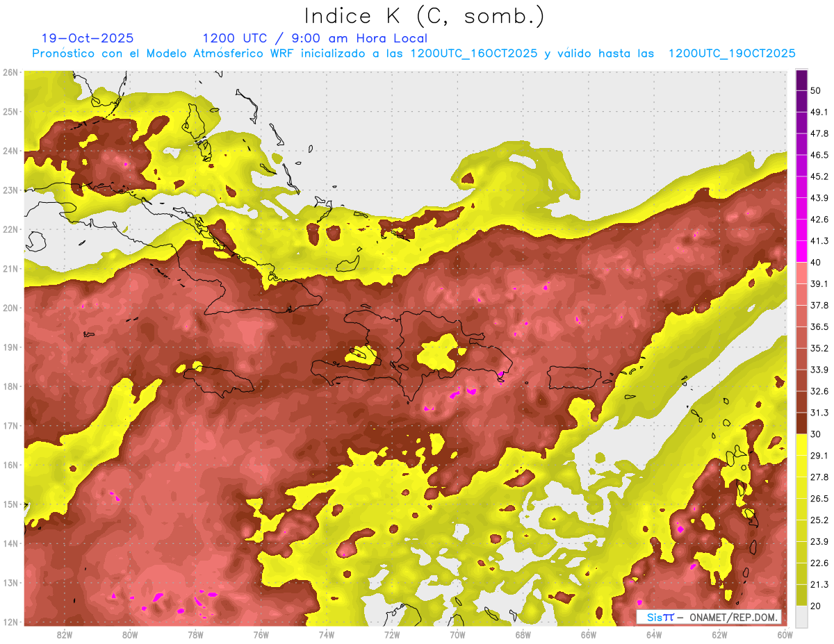Click the '82W' longitude label
This screenshot has height=644, width=834.
pos(65,634)
